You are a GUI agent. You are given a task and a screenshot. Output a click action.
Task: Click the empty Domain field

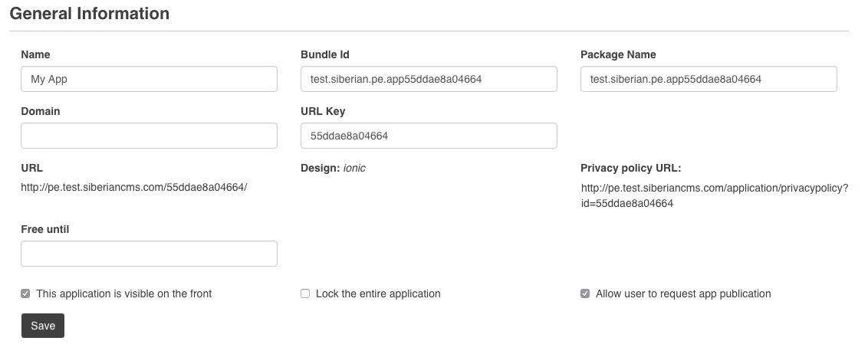149,136
